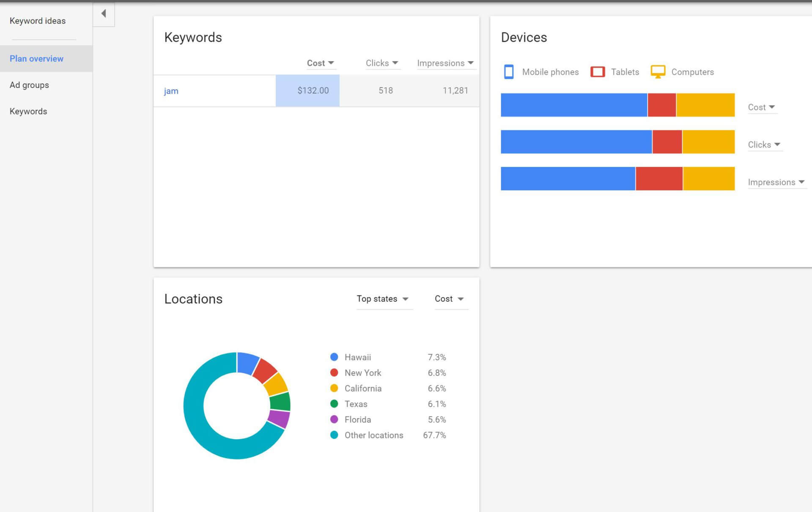The image size is (812, 512).
Task: Open the Cost dropdown in Keywords table
Action: [321, 63]
